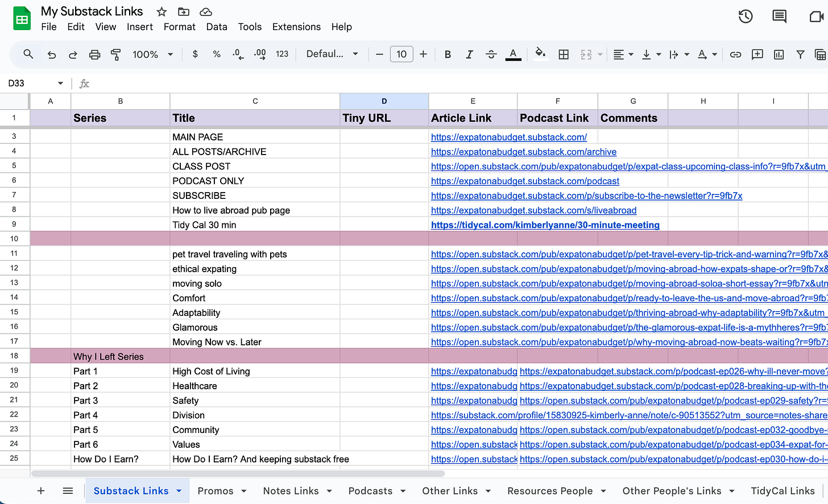Activate the paint format tool
The image size is (828, 504).
(x=116, y=55)
